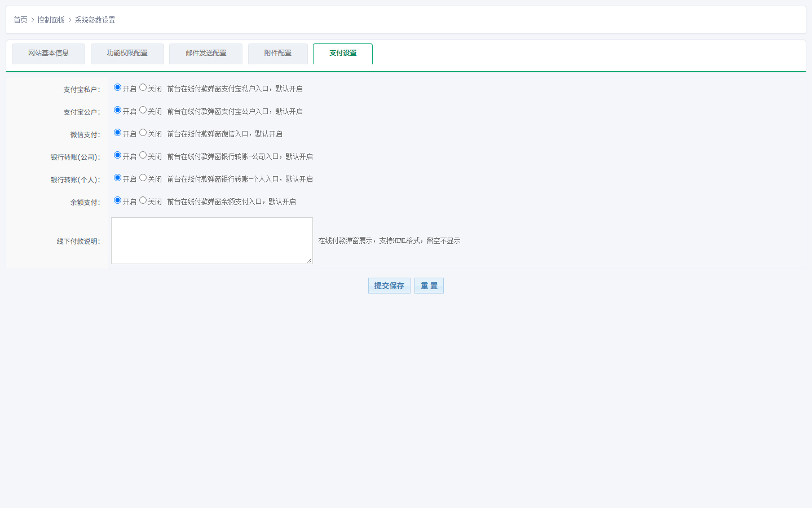This screenshot has width=812, height=508.
Task: Select 关闭 for 余额支付
Action: click(x=143, y=200)
